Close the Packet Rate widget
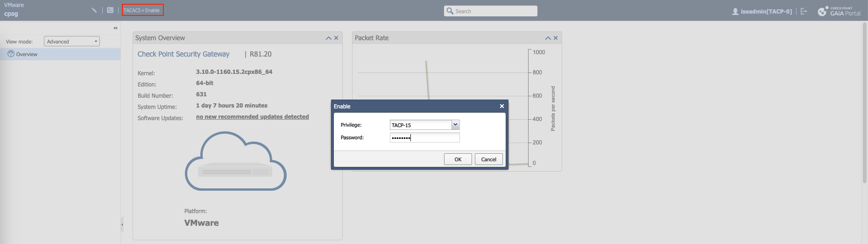868x244 pixels. 556,38
